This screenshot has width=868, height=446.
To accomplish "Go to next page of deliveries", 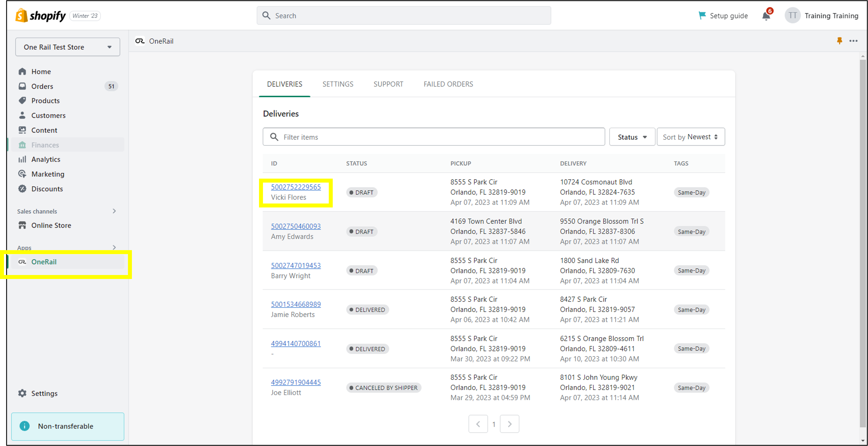I will (x=509, y=424).
